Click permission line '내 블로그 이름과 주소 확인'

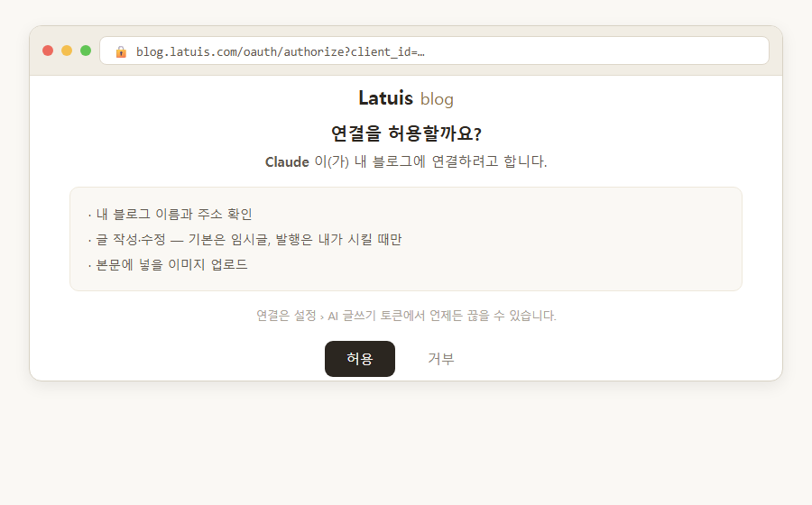170,215
